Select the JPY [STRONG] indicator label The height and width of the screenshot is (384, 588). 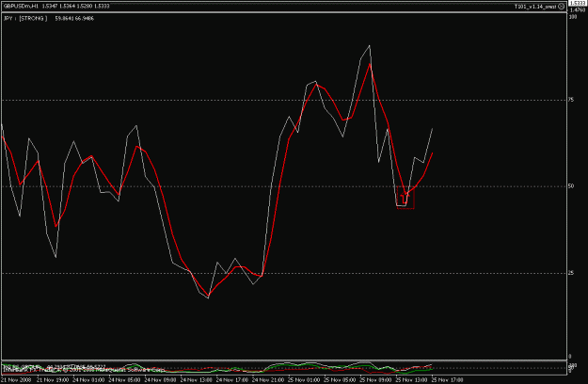[25, 18]
